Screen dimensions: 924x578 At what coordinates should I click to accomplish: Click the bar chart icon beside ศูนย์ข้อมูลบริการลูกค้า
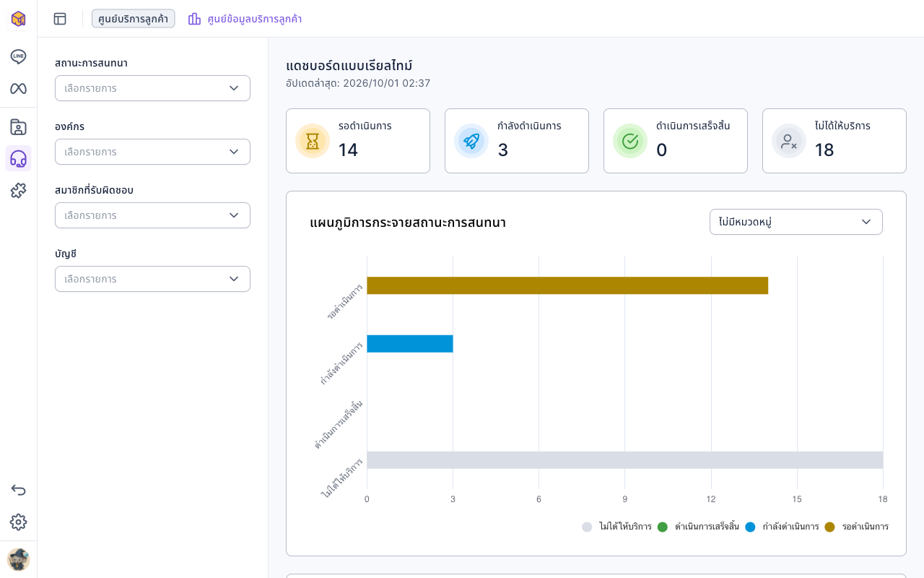pyautogui.click(x=194, y=19)
